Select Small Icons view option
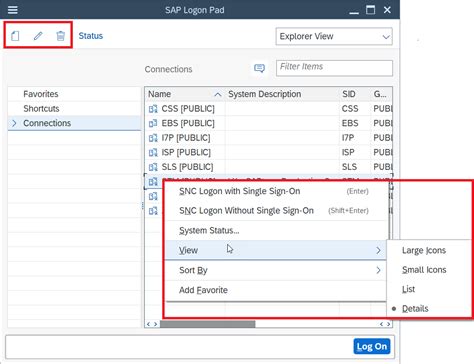Screen dimensions: 474x364 coord(424,270)
